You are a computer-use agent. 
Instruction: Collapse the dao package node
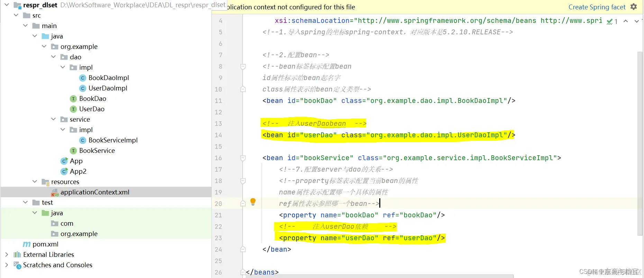(x=53, y=57)
